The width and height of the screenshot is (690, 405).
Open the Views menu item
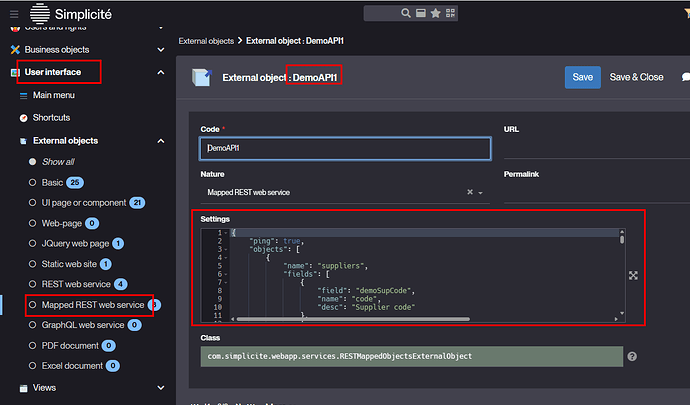[44, 388]
